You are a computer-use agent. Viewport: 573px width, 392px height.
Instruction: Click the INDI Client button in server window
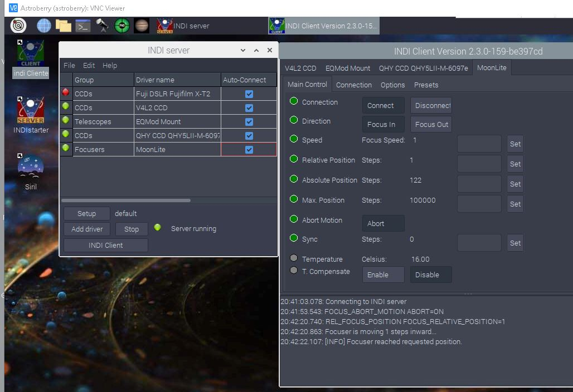point(105,245)
